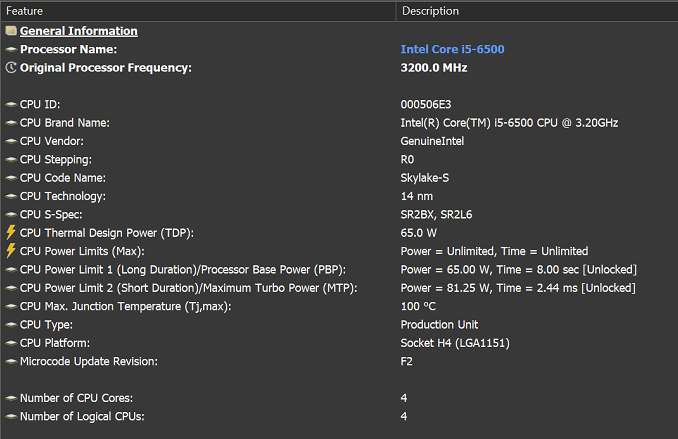Select the CPU Technology label
The width and height of the screenshot is (678, 439).
pos(62,196)
